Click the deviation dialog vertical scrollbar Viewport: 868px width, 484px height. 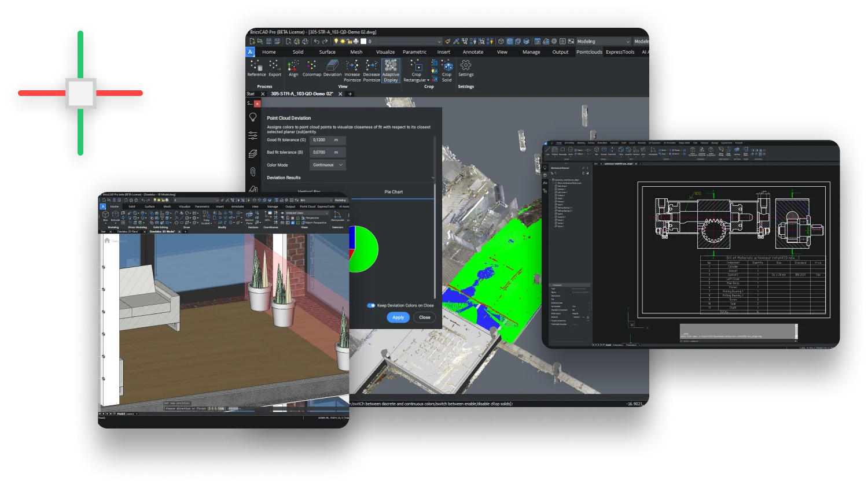coord(435,241)
